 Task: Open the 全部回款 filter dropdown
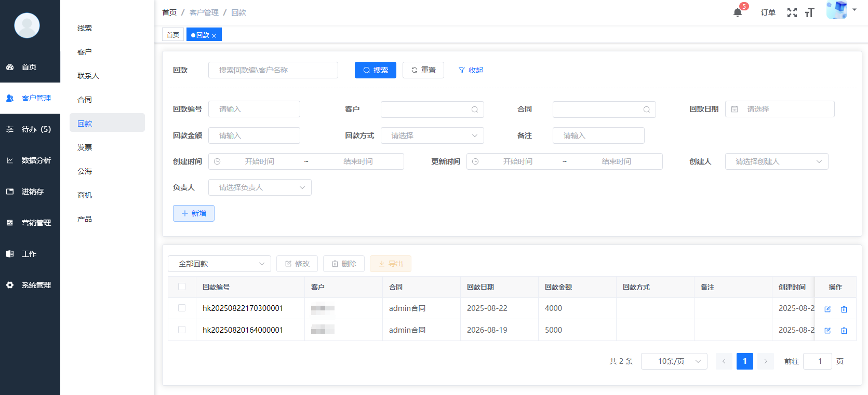coord(219,264)
